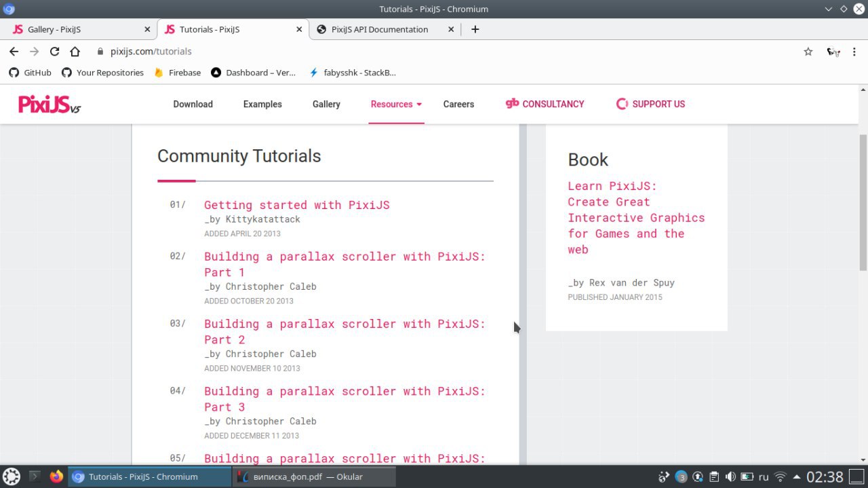Click the ADDED OCTOBER 20 2013 date text

tap(249, 301)
